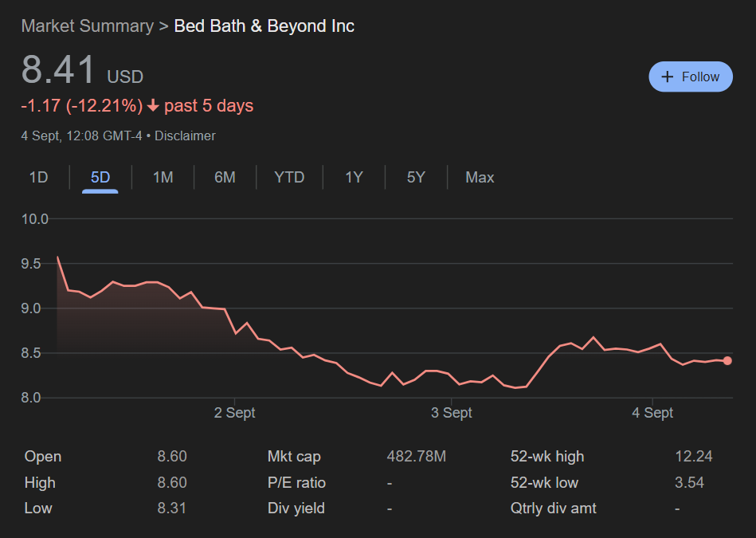Viewport: 756px width, 538px height.
Task: Click the 8.41 price value
Action: pos(58,69)
